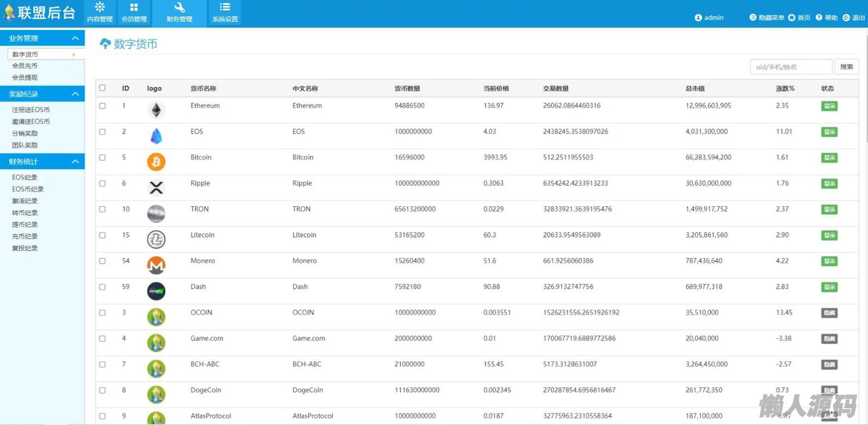Click the Monero logo icon

[156, 265]
